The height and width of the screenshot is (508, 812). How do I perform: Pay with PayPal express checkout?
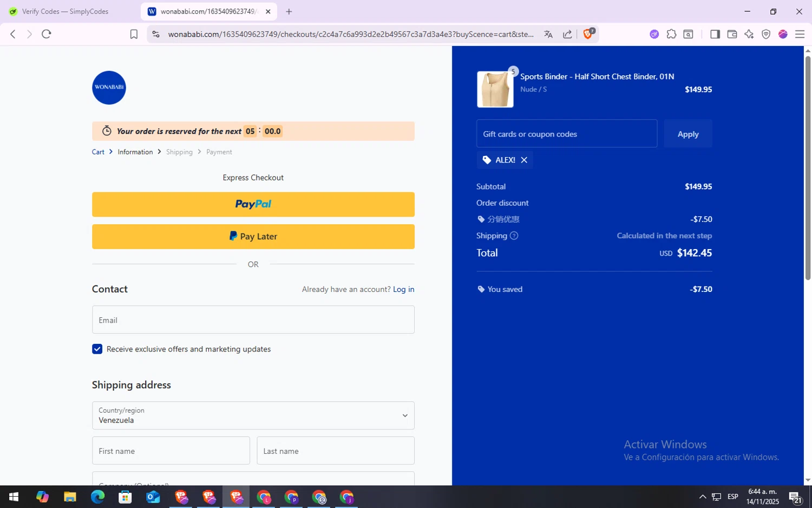[253, 204]
